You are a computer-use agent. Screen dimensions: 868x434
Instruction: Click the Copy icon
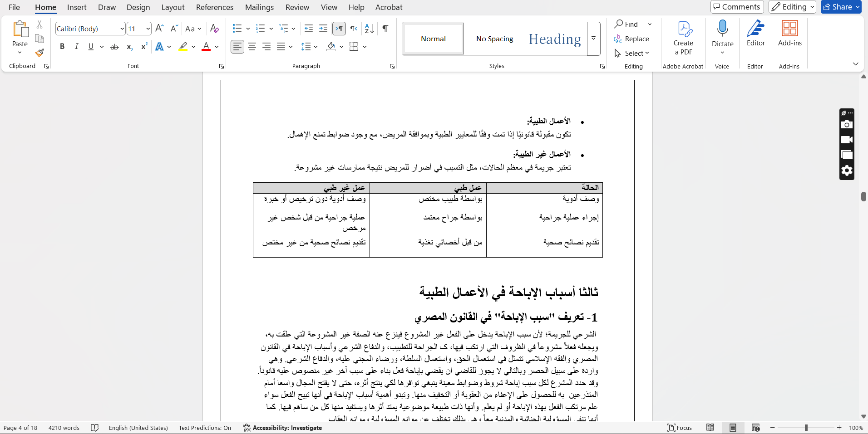tap(39, 39)
